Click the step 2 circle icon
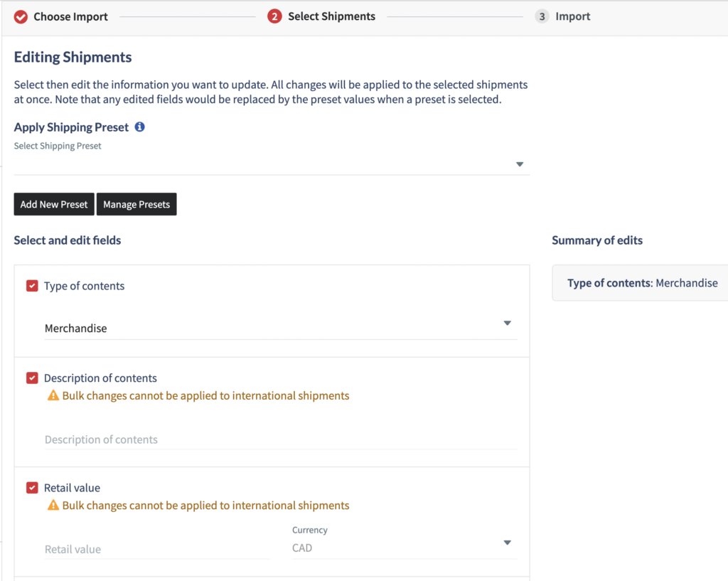Image resolution: width=728 pixels, height=581 pixels. (274, 17)
